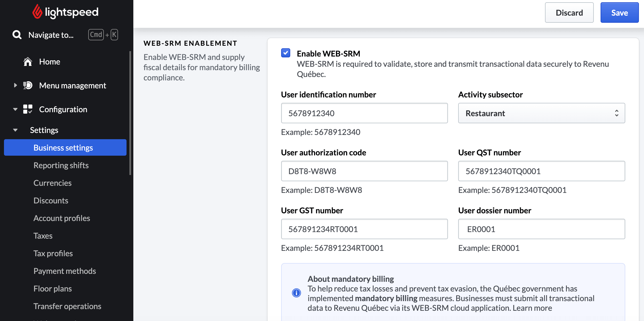Click the 'Example: 5678912340TQ0001' hint text
Image resolution: width=644 pixels, height=321 pixels.
pos(512,190)
